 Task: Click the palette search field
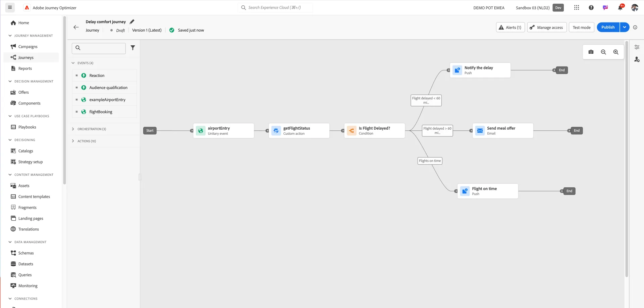99,48
